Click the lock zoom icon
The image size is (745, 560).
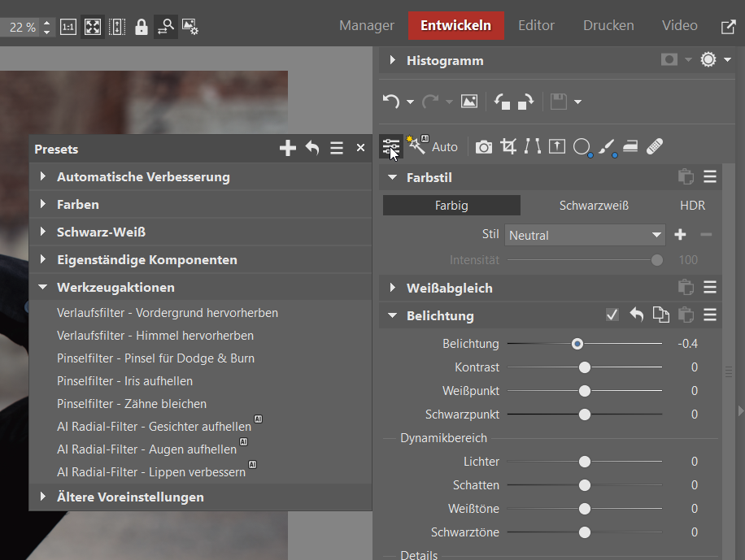142,27
